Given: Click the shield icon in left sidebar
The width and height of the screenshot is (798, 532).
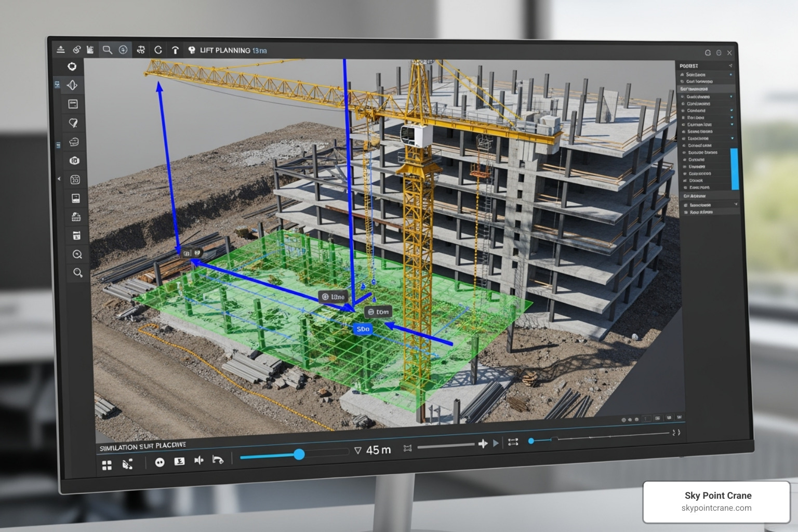Looking at the screenshot, I should (74, 161).
